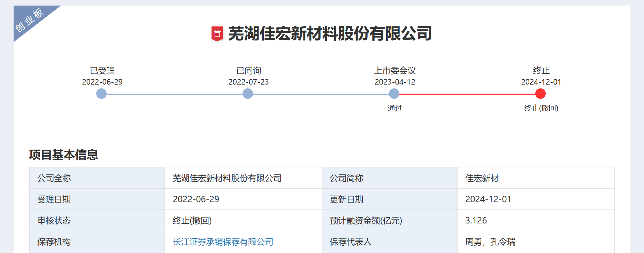
Task: Open 长江证券承销保荐有限公司 sponsor link
Action: point(223,242)
